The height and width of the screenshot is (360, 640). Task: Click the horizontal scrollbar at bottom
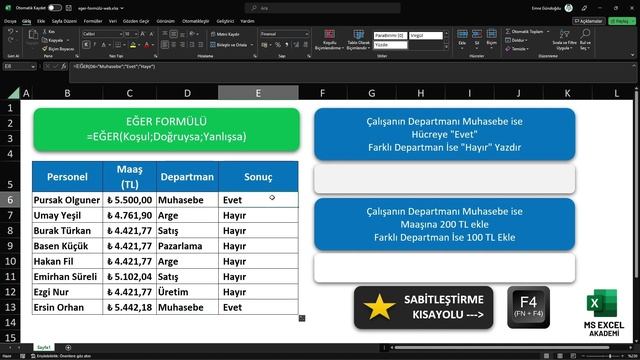(x=502, y=347)
